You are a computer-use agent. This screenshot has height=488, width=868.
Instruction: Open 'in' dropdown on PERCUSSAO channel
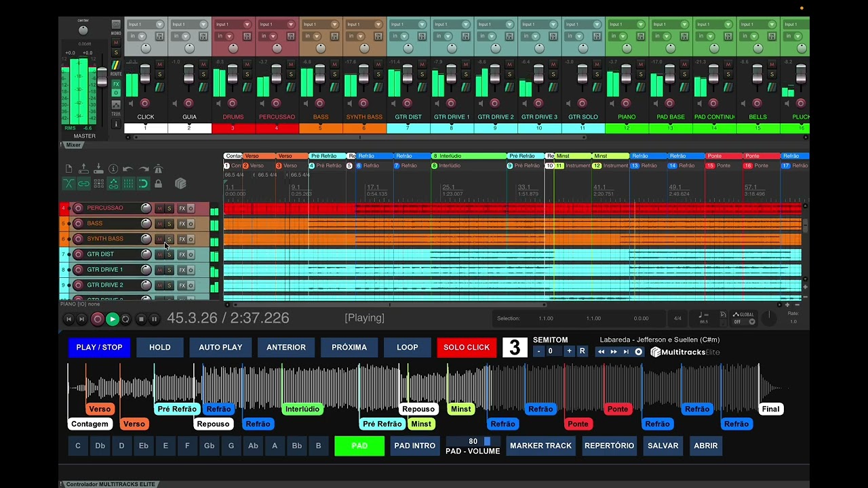click(269, 36)
